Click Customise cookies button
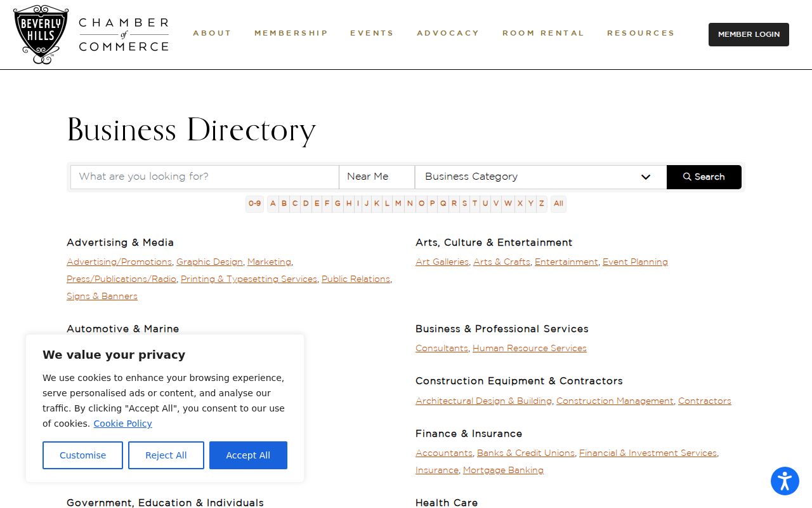812x508 pixels. (82, 455)
